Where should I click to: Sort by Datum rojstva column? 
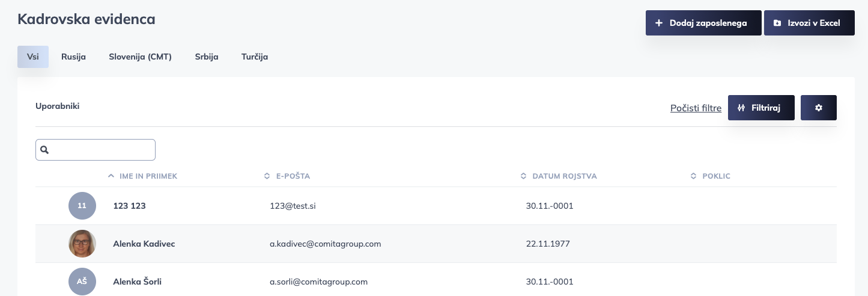coord(564,176)
